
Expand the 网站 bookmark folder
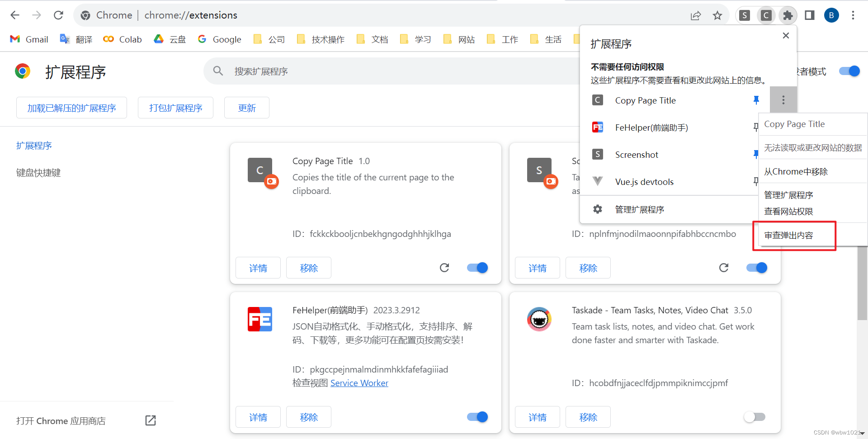pyautogui.click(x=459, y=39)
